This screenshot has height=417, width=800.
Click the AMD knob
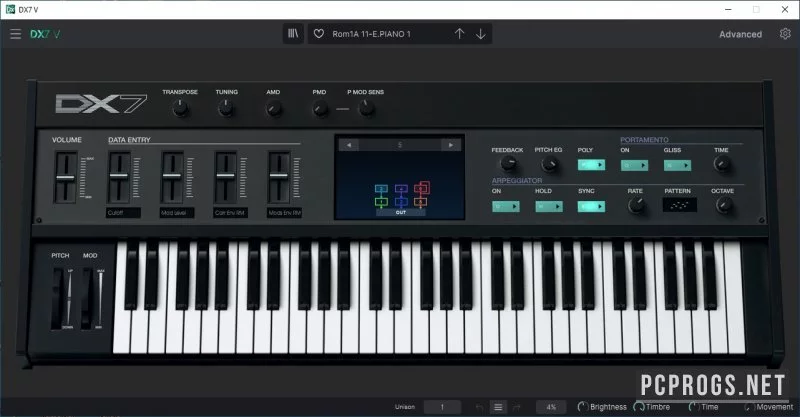tap(273, 108)
